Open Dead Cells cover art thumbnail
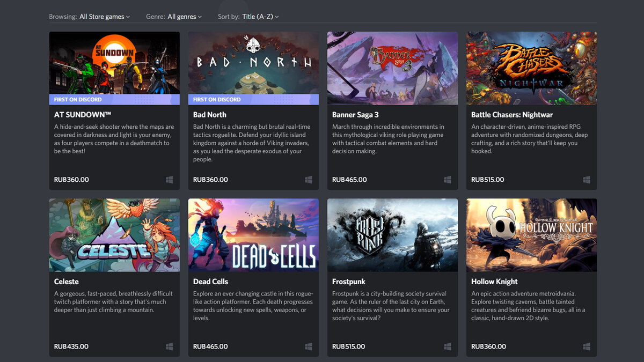644x362 pixels. 253,235
